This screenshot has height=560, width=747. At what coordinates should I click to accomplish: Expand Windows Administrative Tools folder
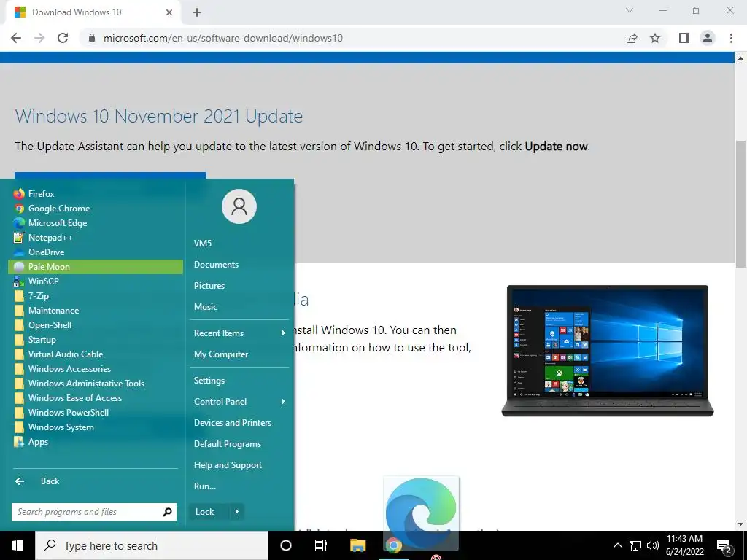tap(96, 384)
